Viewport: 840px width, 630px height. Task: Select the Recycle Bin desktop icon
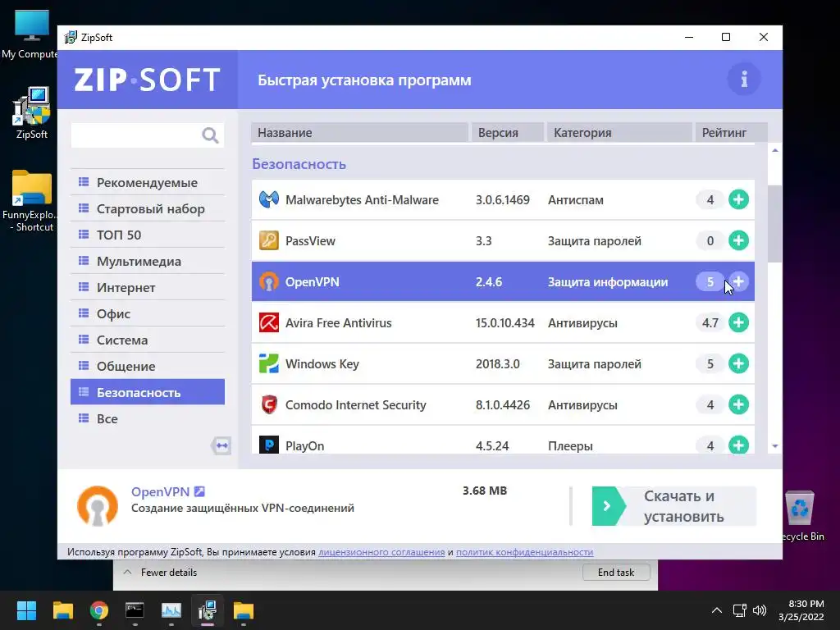click(801, 515)
